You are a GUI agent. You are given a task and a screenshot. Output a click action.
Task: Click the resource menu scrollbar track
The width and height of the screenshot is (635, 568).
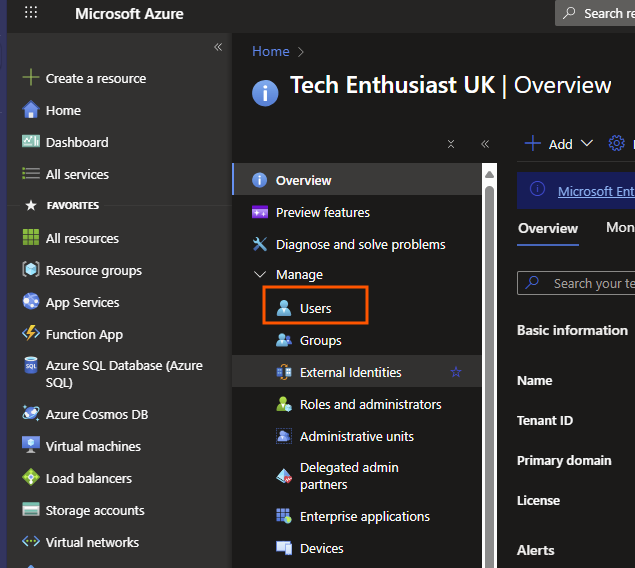coord(489,377)
